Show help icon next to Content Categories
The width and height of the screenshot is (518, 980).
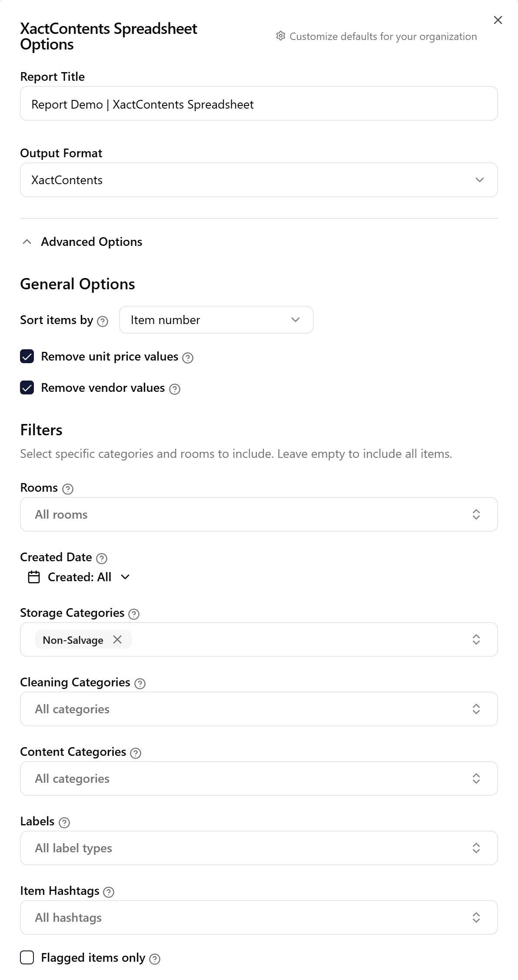[136, 753]
